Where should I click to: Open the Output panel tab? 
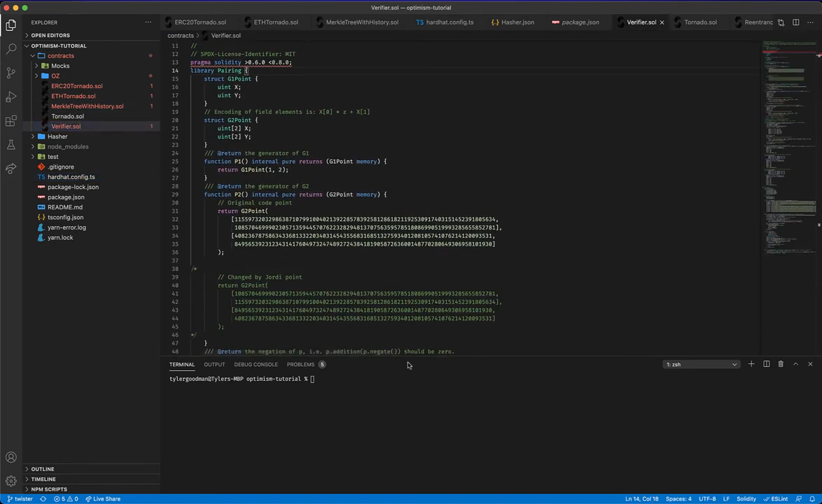coord(214,364)
